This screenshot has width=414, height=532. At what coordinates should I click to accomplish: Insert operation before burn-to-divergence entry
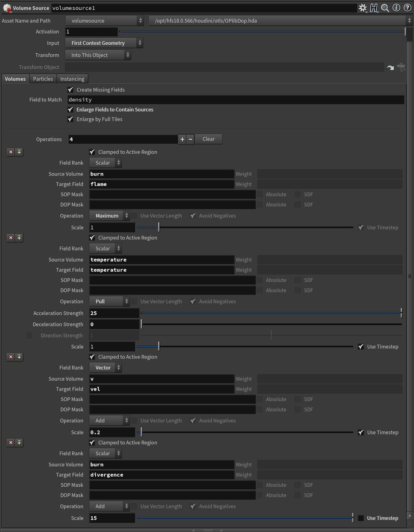point(19,443)
